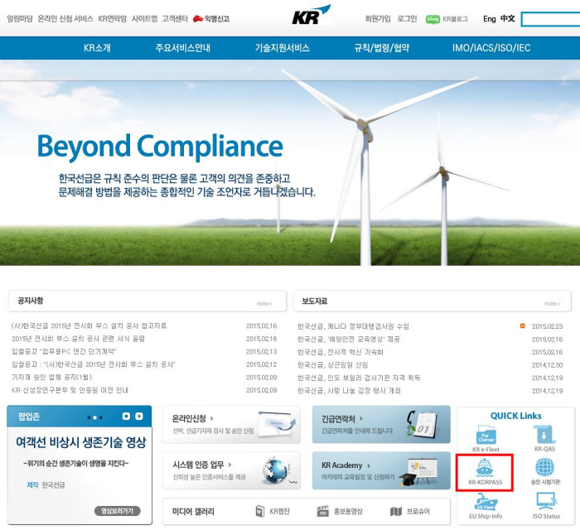Open the EU Ship-Info quick link icon
The width and height of the screenshot is (580, 530).
click(x=485, y=502)
